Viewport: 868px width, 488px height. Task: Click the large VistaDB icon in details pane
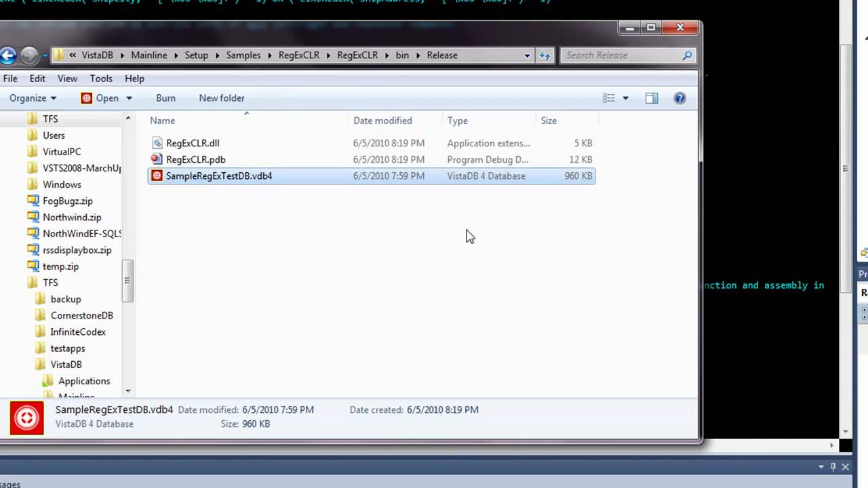(x=26, y=418)
